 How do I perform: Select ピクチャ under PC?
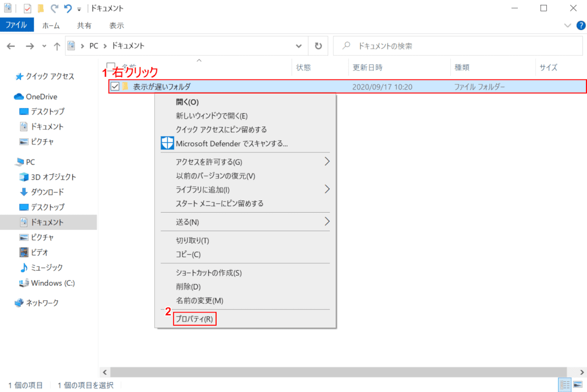click(37, 237)
